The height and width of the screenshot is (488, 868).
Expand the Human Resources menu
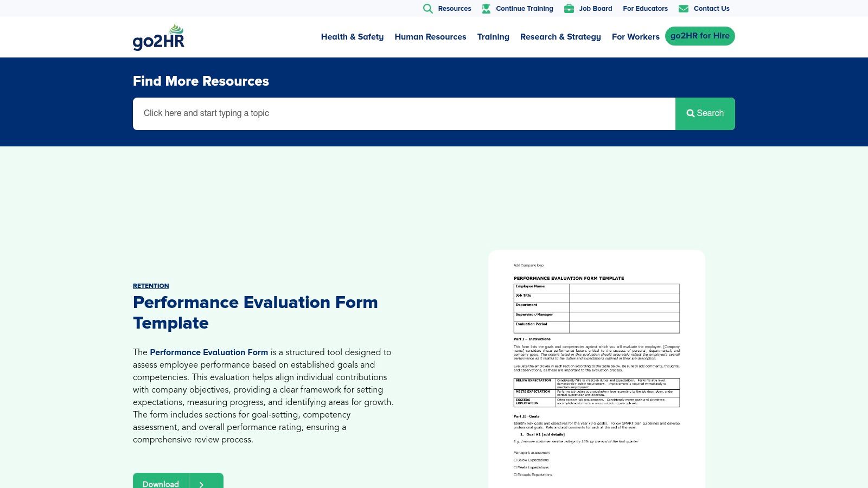[430, 37]
